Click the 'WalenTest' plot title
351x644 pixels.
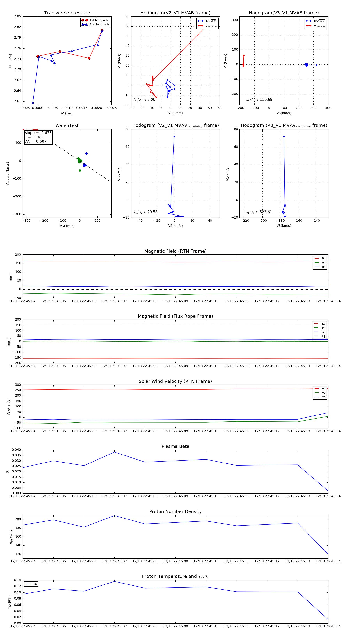(67, 125)
